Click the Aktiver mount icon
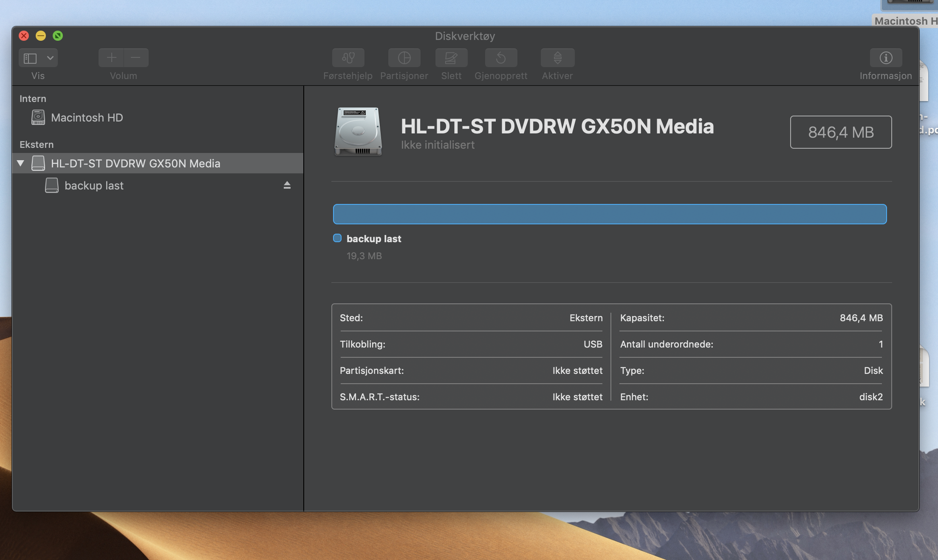Viewport: 938px width, 560px height. click(x=557, y=58)
